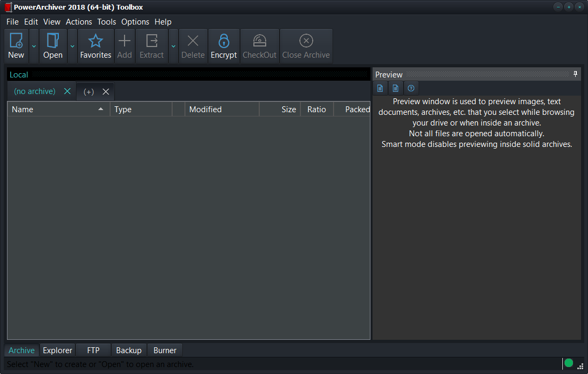Sort by the Type column header
The width and height of the screenshot is (588, 374).
(x=141, y=110)
